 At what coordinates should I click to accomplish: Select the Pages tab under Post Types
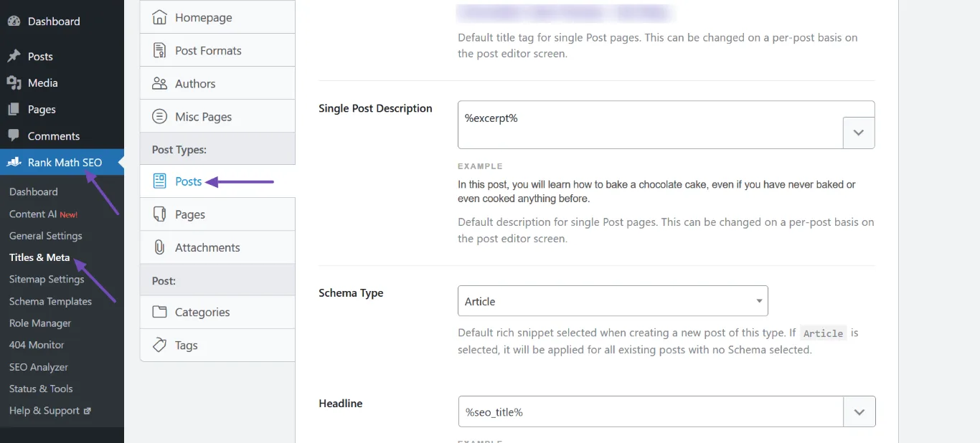coord(217,214)
